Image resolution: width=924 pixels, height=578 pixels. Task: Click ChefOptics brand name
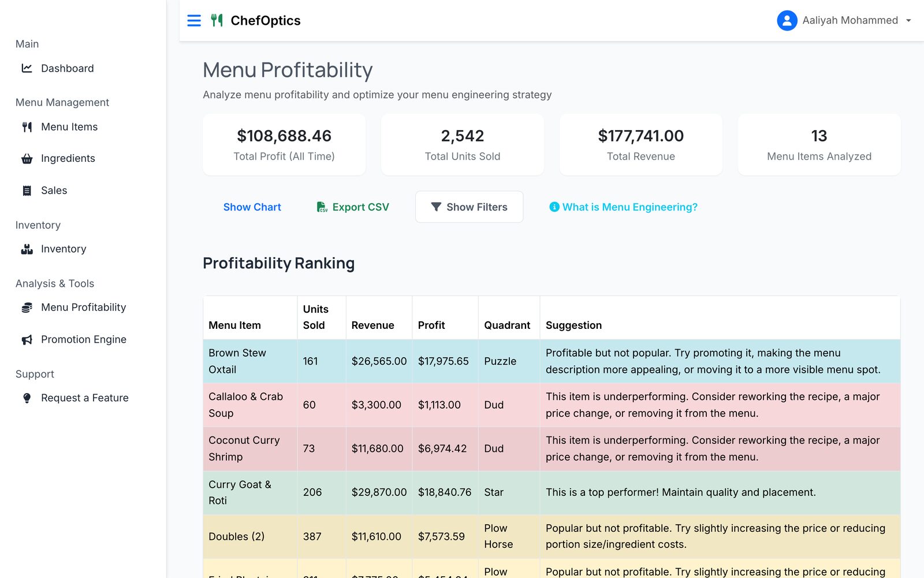click(266, 21)
